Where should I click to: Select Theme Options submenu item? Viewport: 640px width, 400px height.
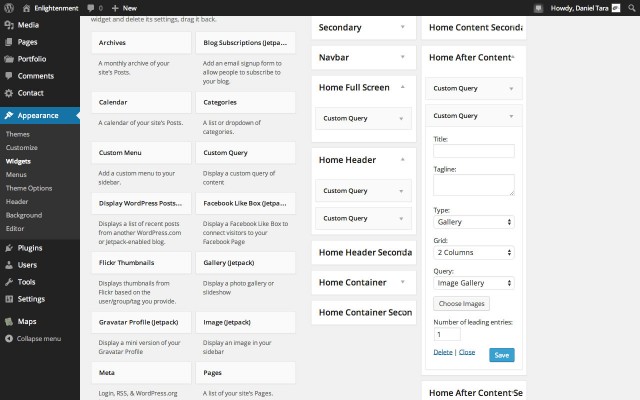point(28,188)
